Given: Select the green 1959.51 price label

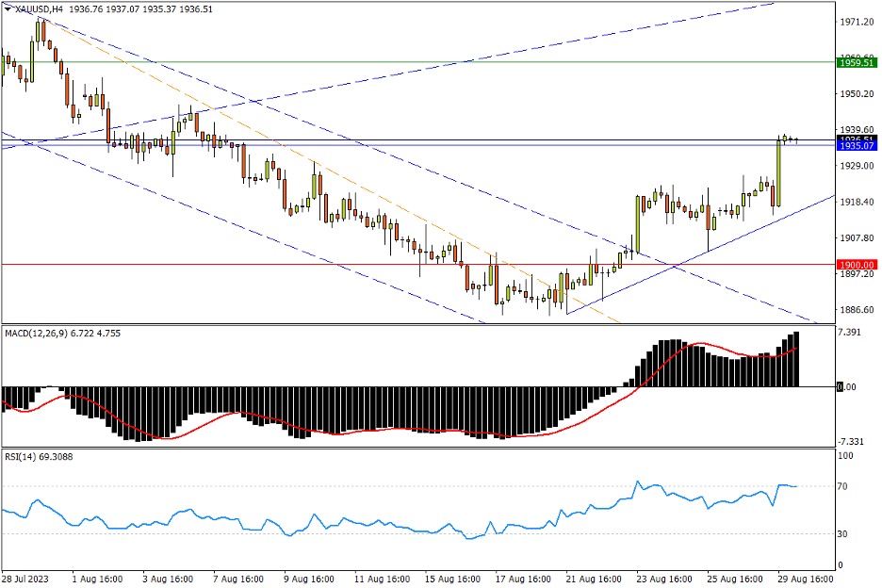Looking at the screenshot, I should coord(857,62).
